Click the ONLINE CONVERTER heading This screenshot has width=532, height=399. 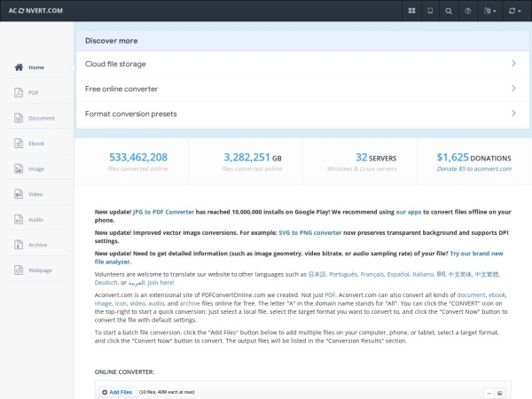[124, 372]
